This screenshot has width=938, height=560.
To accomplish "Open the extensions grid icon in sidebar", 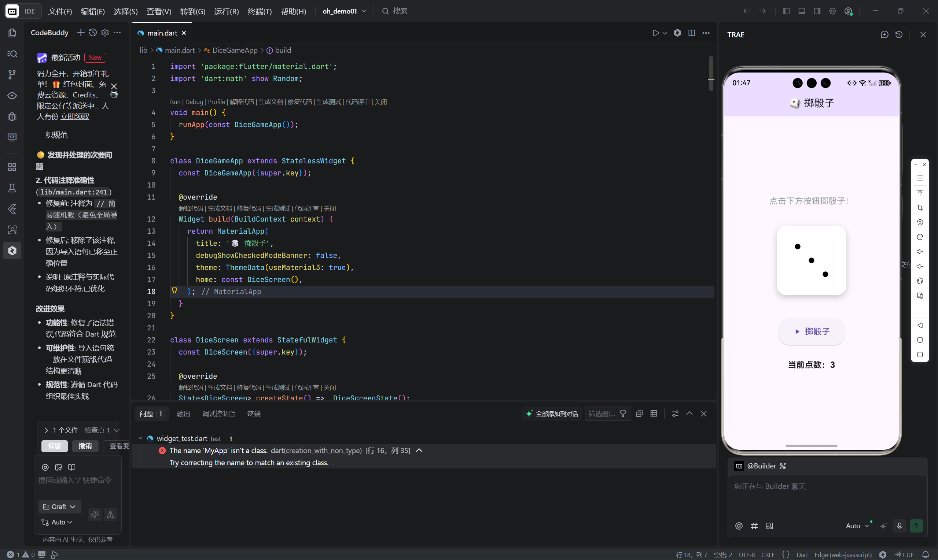I will pyautogui.click(x=12, y=167).
